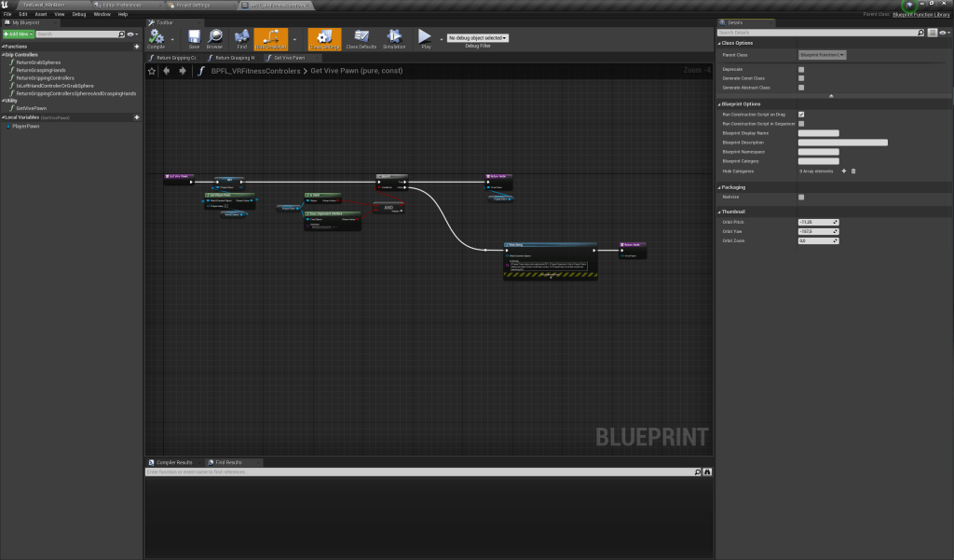Image resolution: width=954 pixels, height=560 pixels.
Task: Enable the Deprecate checkbox
Action: pyautogui.click(x=801, y=69)
